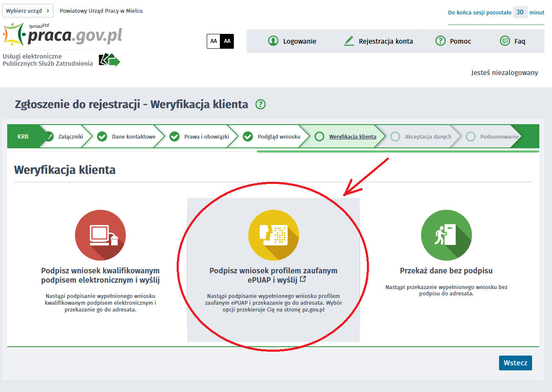Click the Weryfikacja klienta step circle
The width and height of the screenshot is (552, 392).
[320, 136]
